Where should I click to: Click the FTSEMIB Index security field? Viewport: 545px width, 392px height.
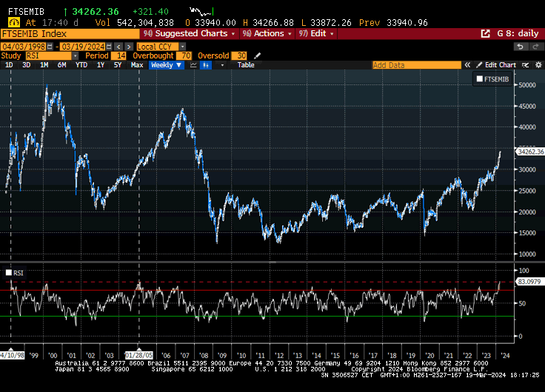(70, 34)
